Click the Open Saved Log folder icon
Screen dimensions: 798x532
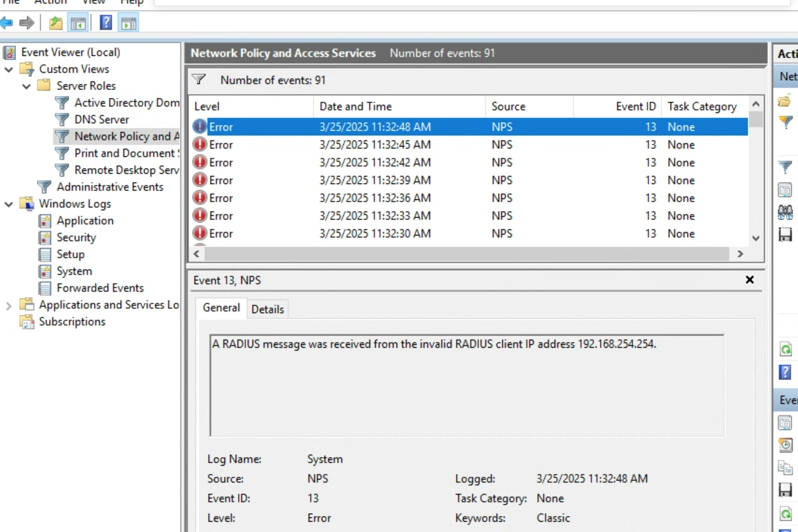785,102
